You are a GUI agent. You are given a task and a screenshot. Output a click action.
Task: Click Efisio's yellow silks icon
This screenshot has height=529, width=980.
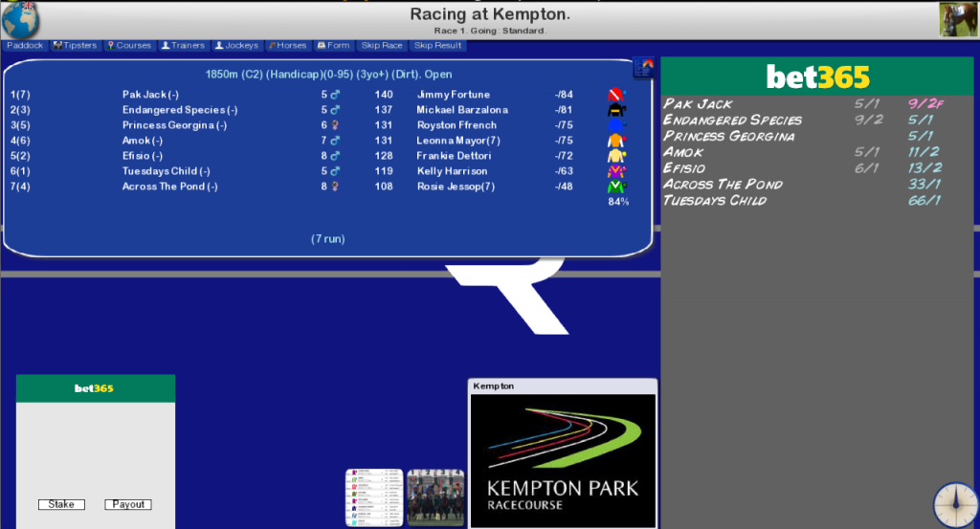pyautogui.click(x=616, y=156)
